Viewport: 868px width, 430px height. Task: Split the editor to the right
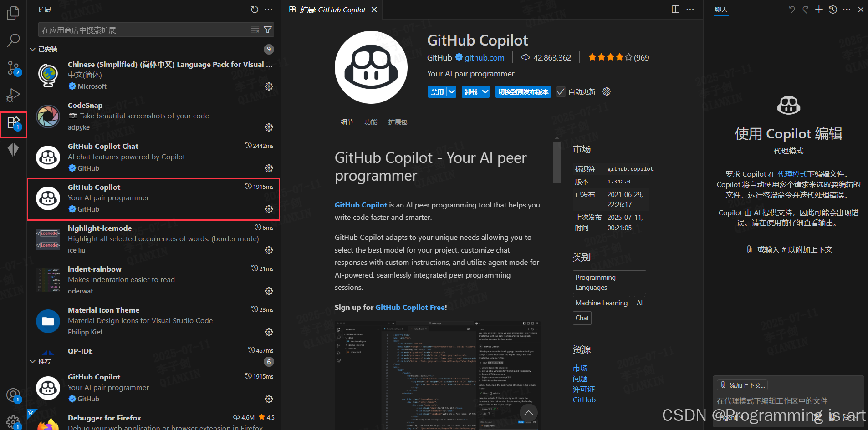coord(676,10)
